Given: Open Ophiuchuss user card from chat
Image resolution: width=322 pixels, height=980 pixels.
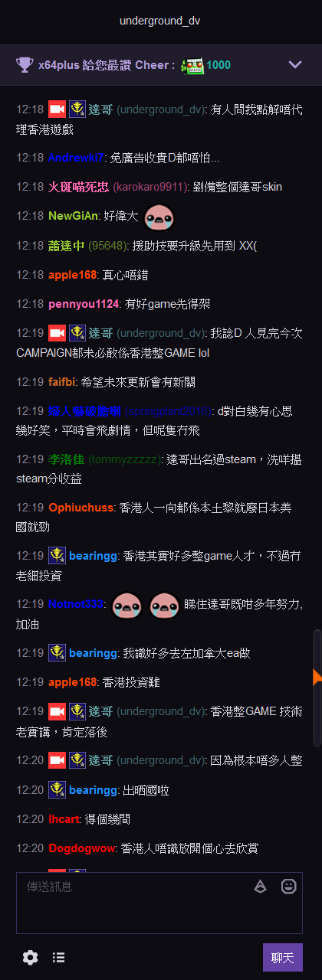Looking at the screenshot, I should 81,507.
